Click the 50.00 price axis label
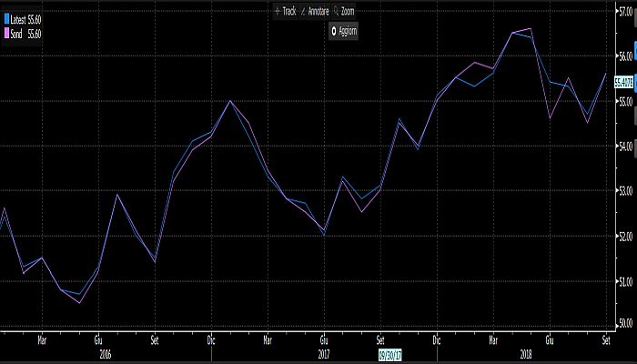This screenshot has width=637, height=364. tap(624, 322)
